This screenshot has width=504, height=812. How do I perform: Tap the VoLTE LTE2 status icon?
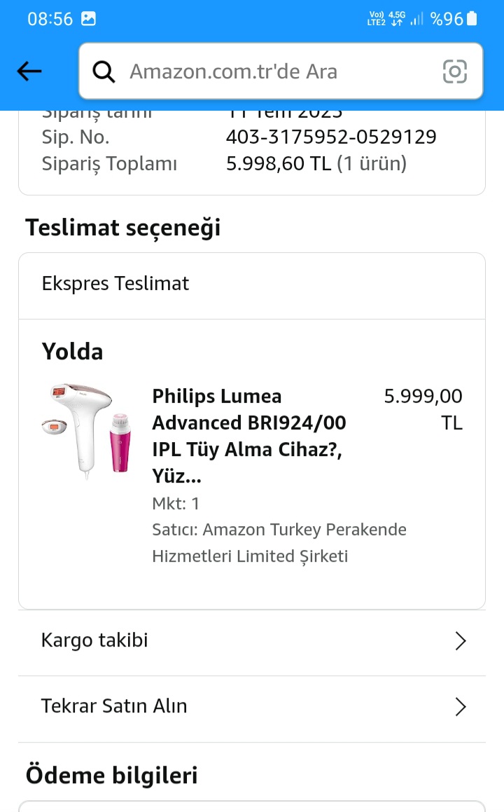pyautogui.click(x=376, y=19)
